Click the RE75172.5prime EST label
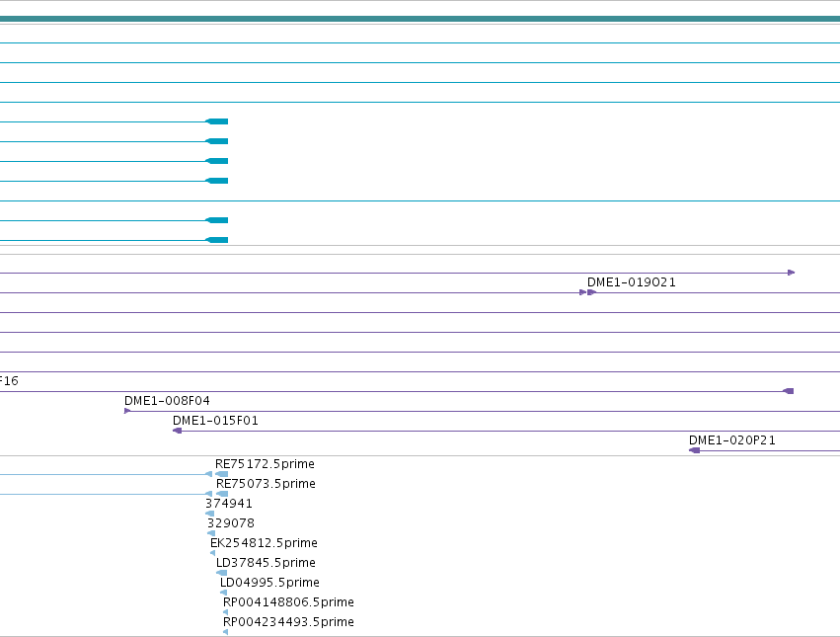Screen dimensions: 840x637 tap(265, 464)
